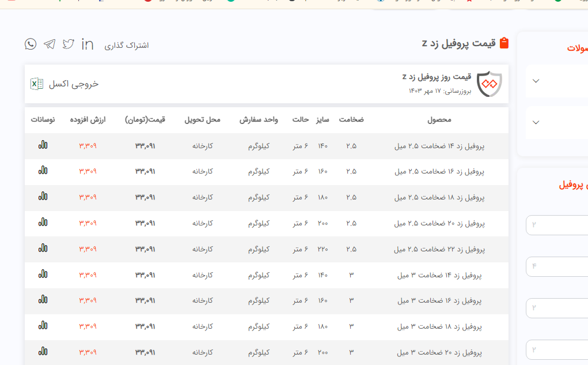Open price fluctuation chart for پروفیل زد ۲۲ ضخامت ۲.۵
588x365 pixels.
[x=43, y=248]
